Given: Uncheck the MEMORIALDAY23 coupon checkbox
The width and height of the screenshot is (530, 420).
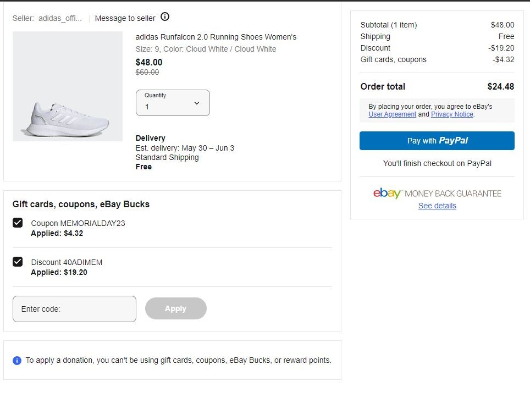Looking at the screenshot, I should (x=18, y=223).
